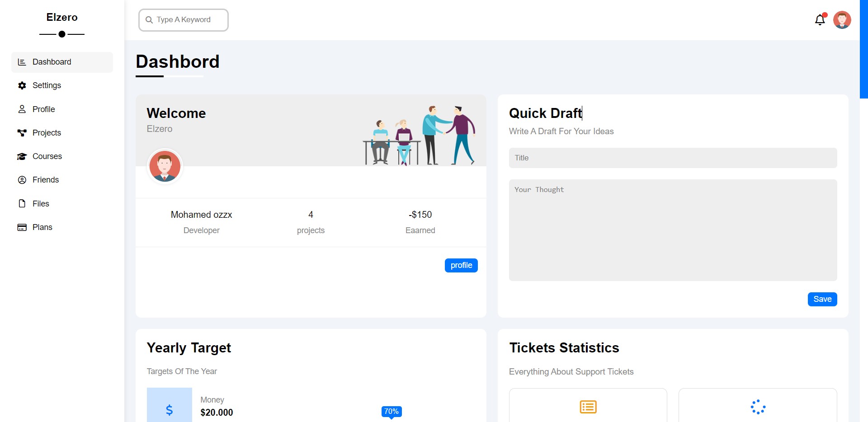
Task: Click the Files document icon
Action: click(22, 204)
